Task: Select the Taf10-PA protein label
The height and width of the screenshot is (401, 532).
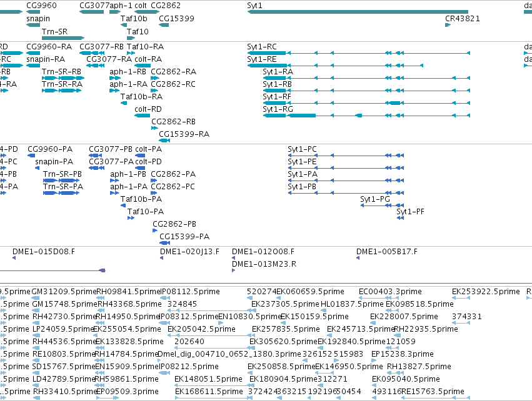Action: 146,212
